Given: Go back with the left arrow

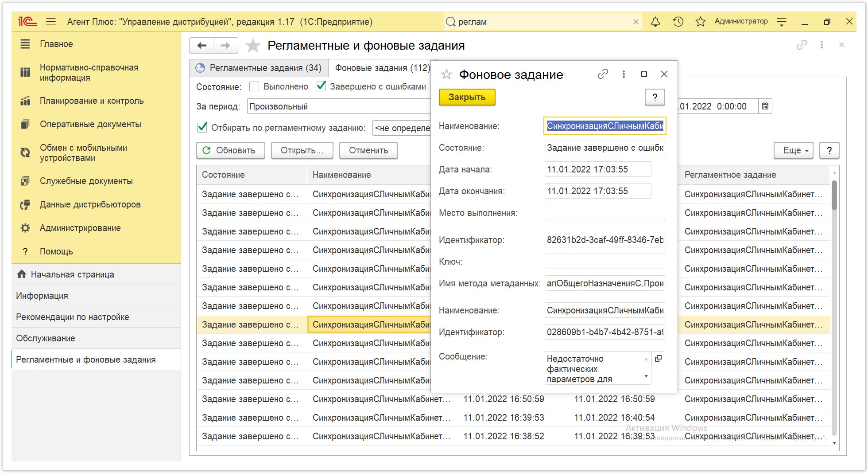Looking at the screenshot, I should pos(202,45).
